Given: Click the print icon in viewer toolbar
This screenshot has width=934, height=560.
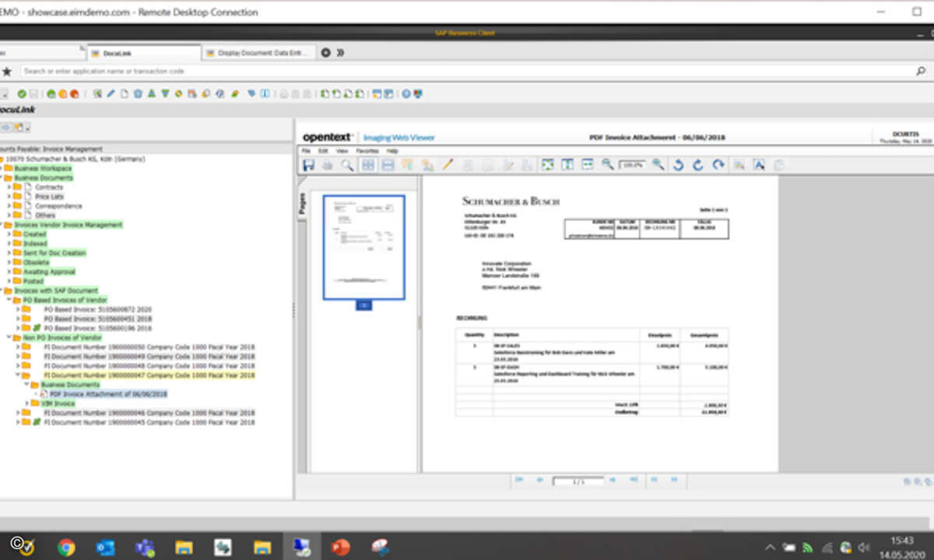Looking at the screenshot, I should (x=328, y=165).
